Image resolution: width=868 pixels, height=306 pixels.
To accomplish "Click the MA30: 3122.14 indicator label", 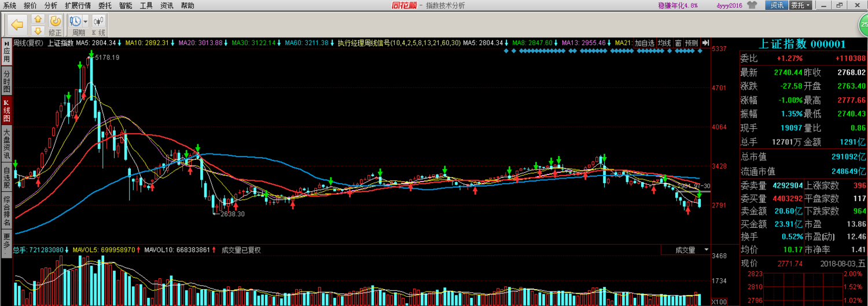I will (x=253, y=43).
